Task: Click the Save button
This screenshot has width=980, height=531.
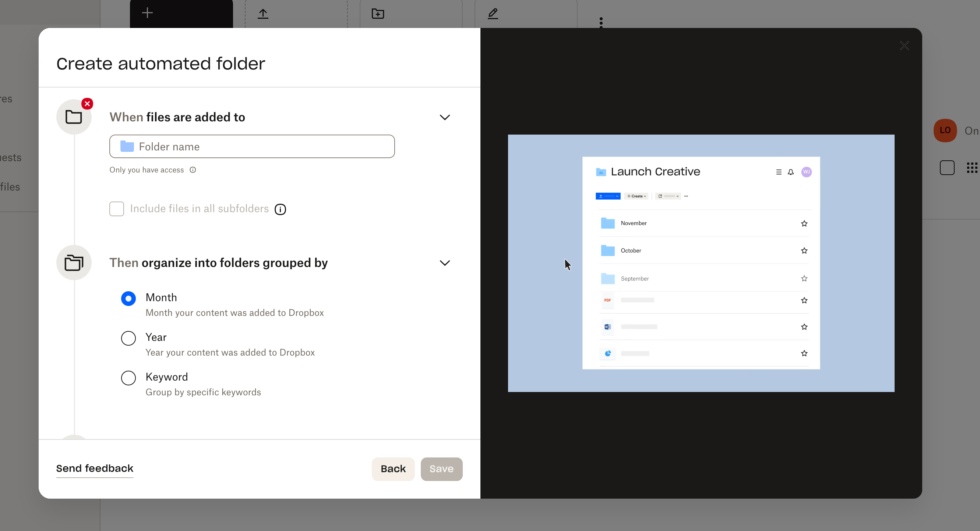Action: click(441, 468)
